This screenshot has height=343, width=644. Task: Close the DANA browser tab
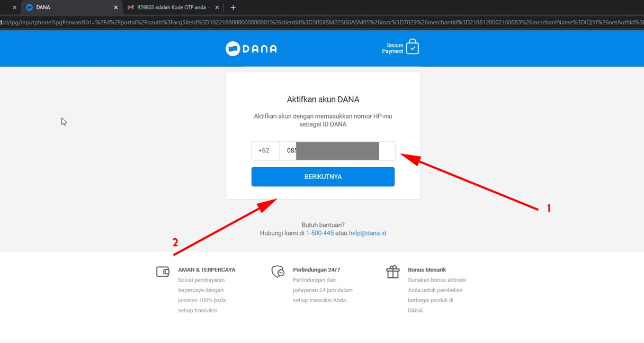pos(115,7)
